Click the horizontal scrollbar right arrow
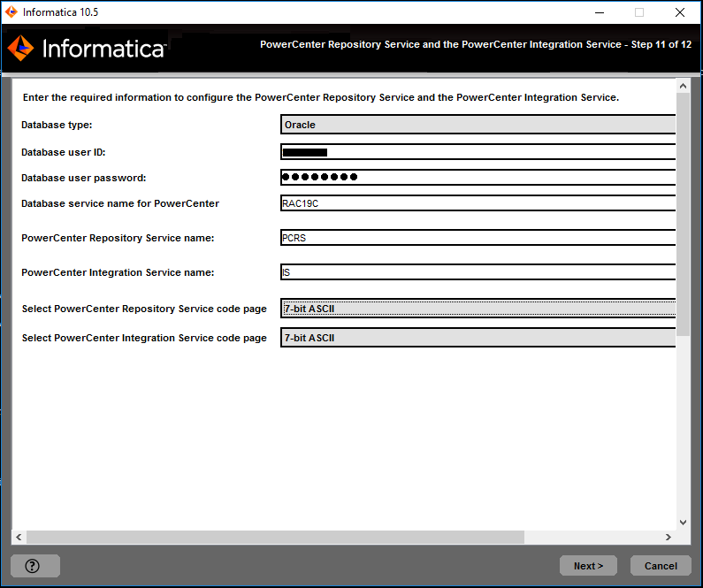The image size is (703, 588). 668,537
